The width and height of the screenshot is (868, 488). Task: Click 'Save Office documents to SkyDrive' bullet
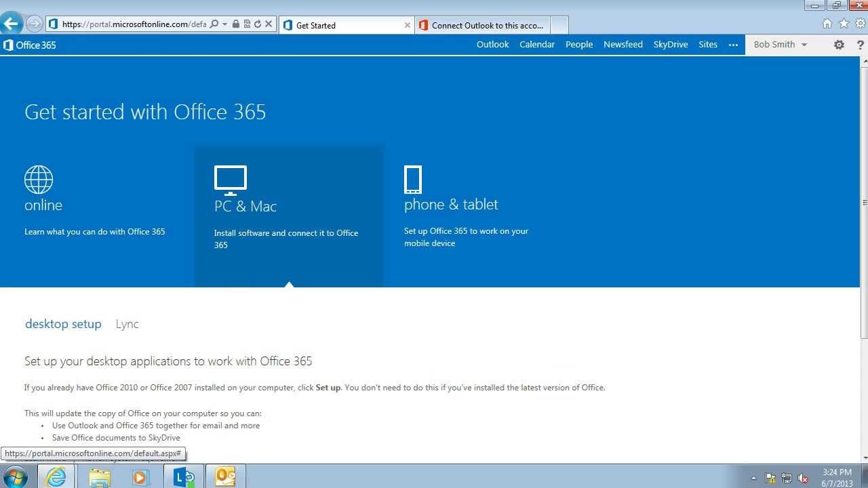click(116, 438)
